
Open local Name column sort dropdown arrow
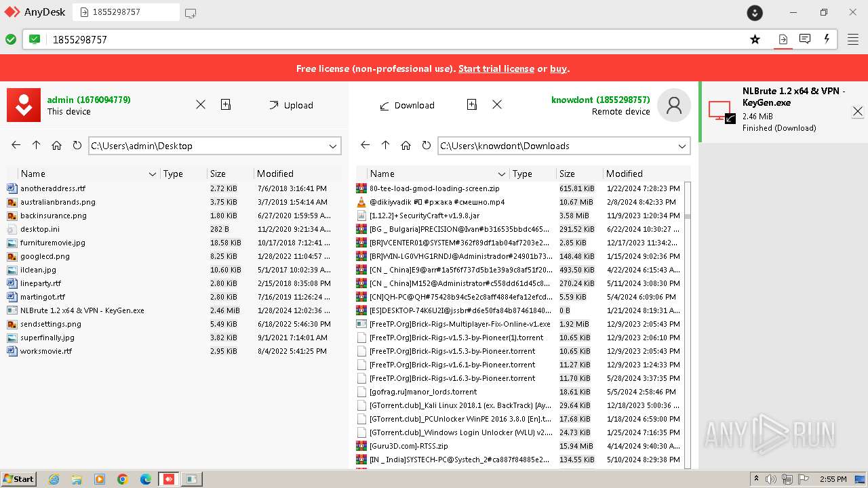153,174
